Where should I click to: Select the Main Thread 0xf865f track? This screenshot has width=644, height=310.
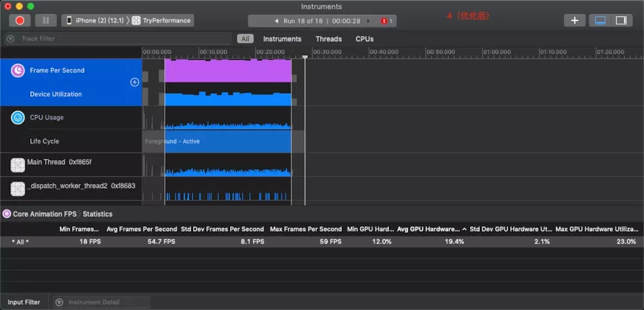(71, 165)
